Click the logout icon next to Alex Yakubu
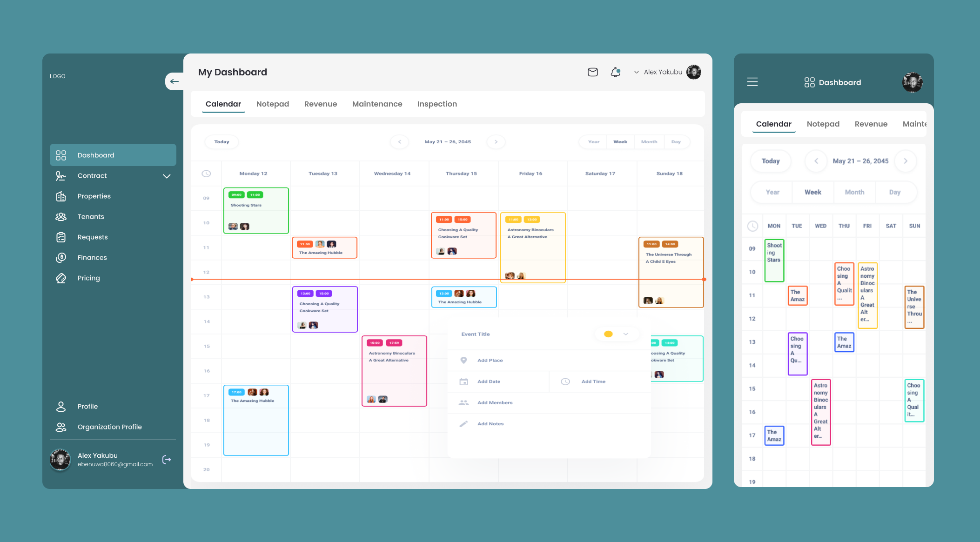The image size is (980, 542). [166, 460]
